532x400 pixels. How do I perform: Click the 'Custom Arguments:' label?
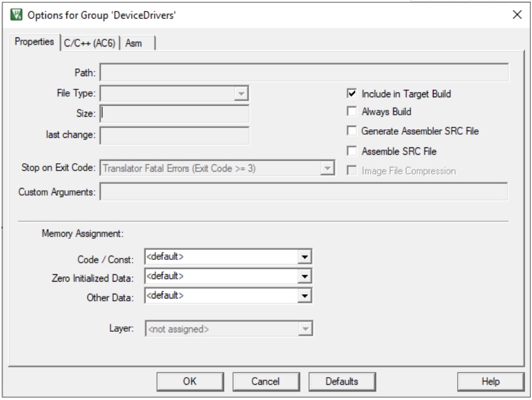click(x=57, y=192)
